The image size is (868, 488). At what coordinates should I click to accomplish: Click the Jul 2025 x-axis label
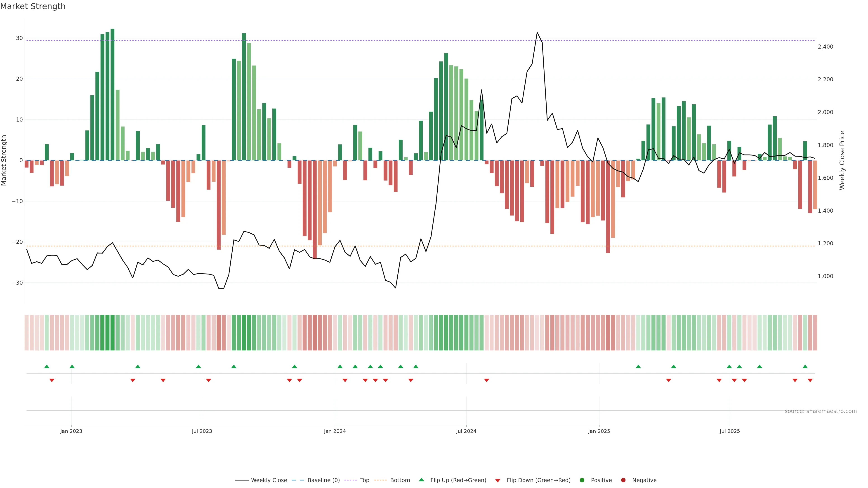[x=729, y=431]
